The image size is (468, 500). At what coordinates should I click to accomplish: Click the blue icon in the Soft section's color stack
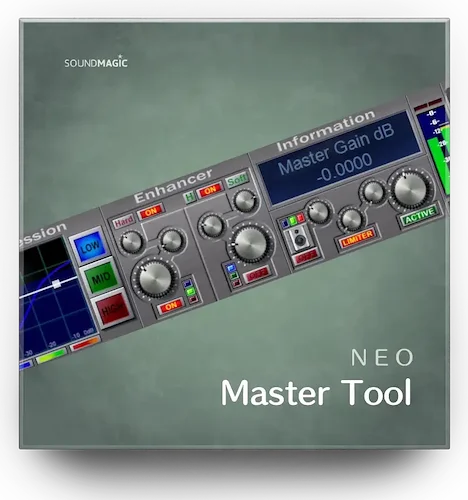point(230,268)
